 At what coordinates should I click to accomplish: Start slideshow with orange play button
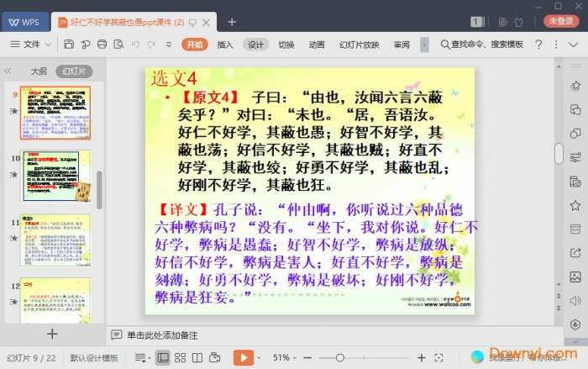(x=241, y=358)
